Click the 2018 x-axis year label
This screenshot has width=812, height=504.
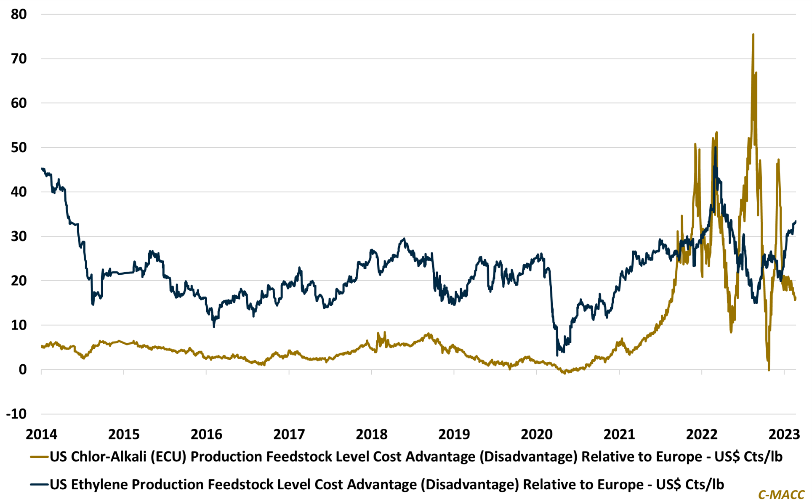coord(371,434)
